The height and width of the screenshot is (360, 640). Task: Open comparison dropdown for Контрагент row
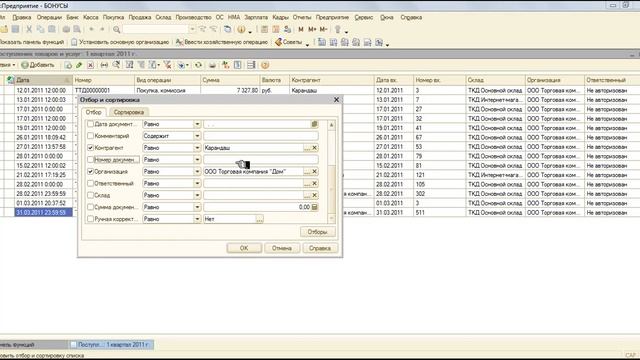click(x=197, y=148)
